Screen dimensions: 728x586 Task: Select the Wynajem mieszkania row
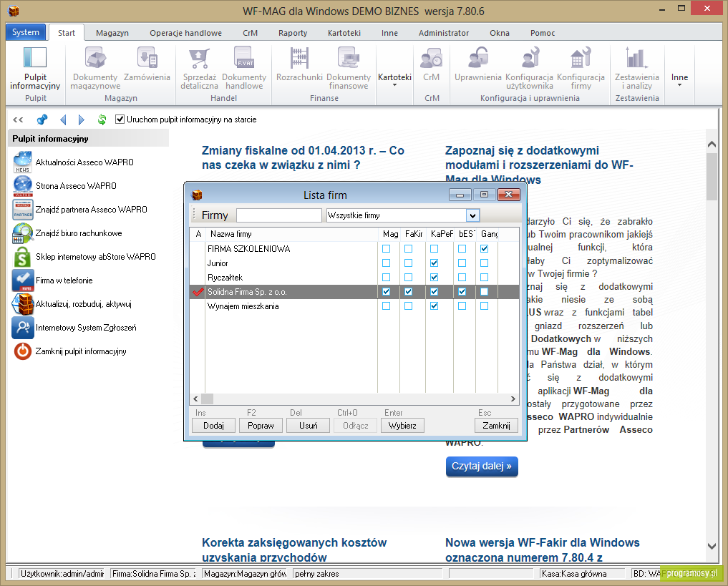click(354, 306)
